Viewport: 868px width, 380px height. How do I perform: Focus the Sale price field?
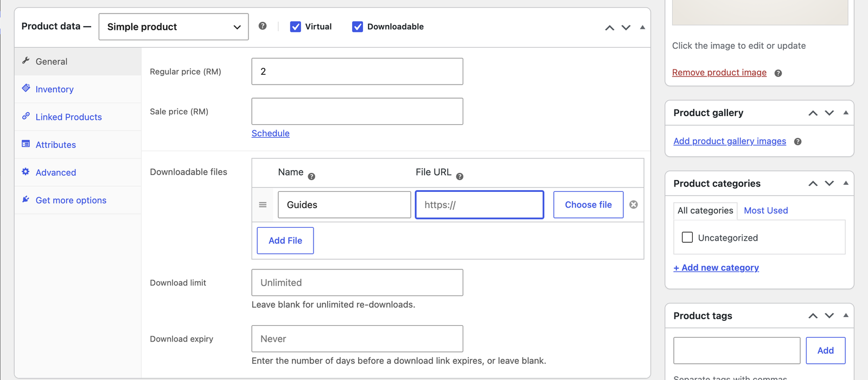point(357,111)
